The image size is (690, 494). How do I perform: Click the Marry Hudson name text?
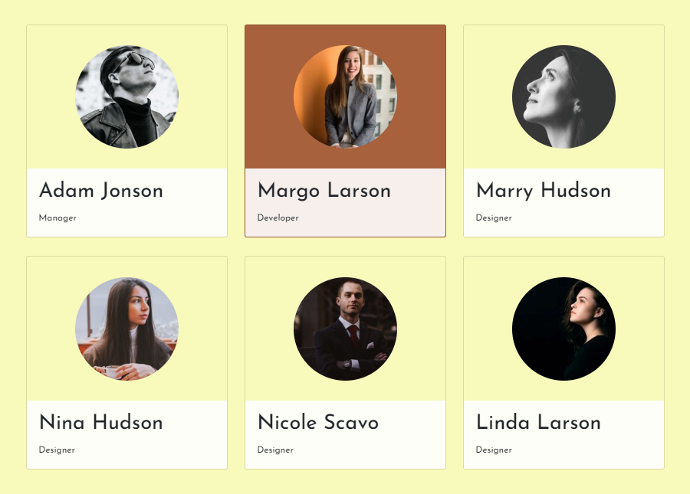point(543,190)
